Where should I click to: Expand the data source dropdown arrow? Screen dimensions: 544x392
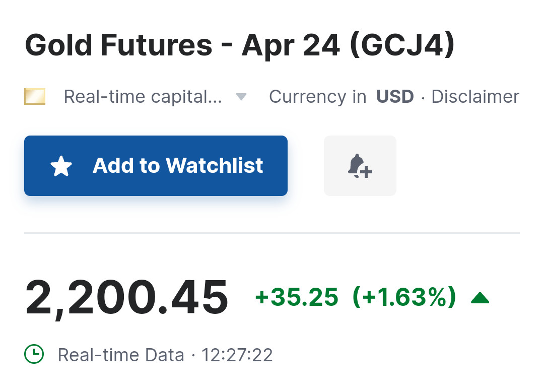241,97
